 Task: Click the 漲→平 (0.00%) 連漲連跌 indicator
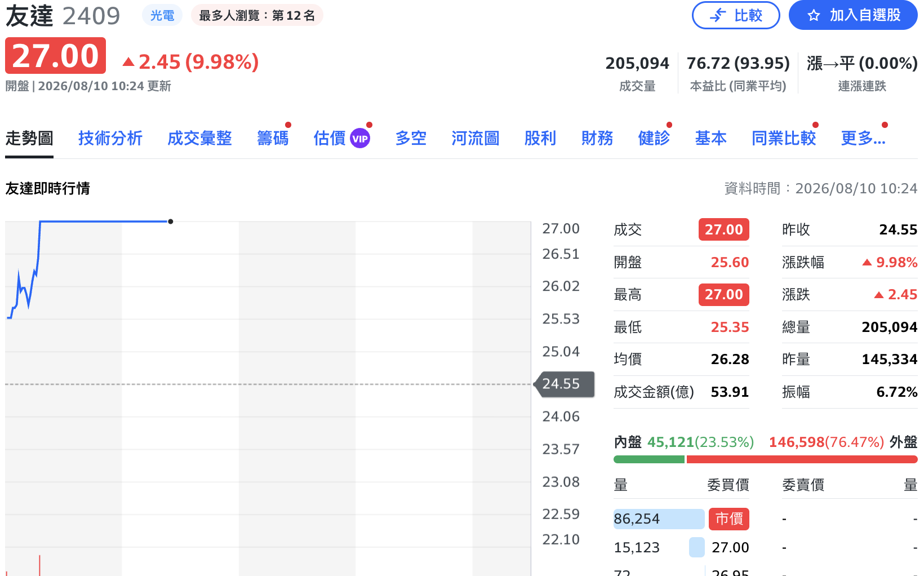pyautogui.click(x=862, y=63)
